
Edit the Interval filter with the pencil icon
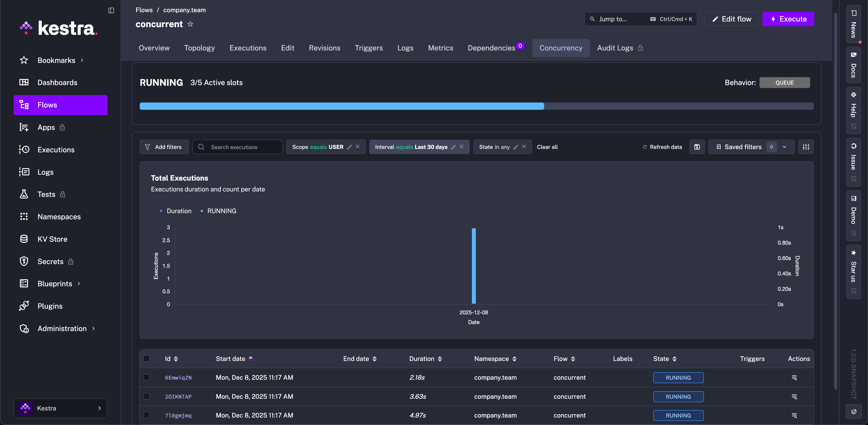coord(453,147)
